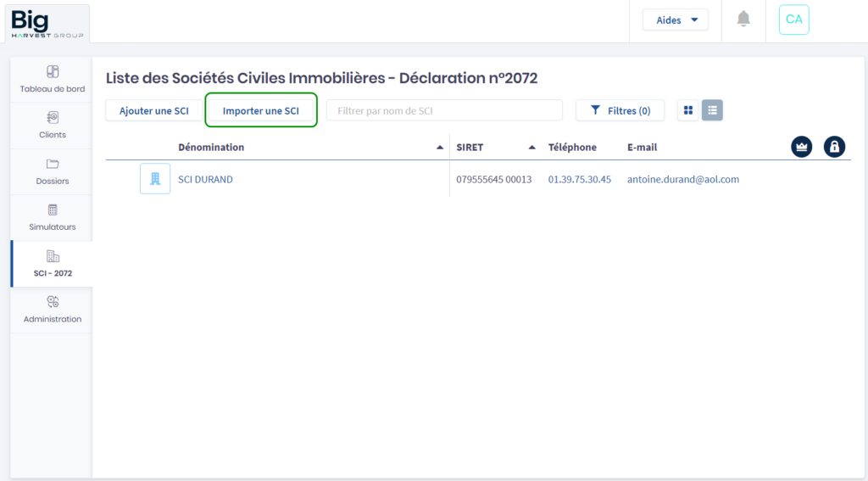Open Administration section in sidebar
Screen dimensions: 868x481
coord(52,310)
